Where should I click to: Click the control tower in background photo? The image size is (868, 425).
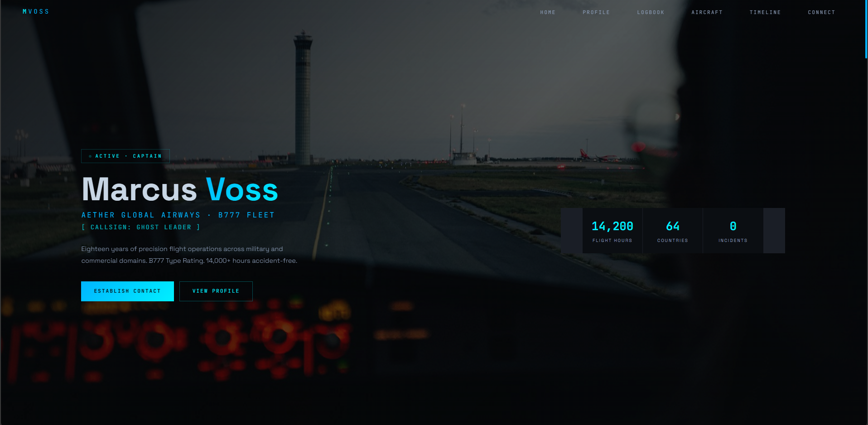coord(303,97)
